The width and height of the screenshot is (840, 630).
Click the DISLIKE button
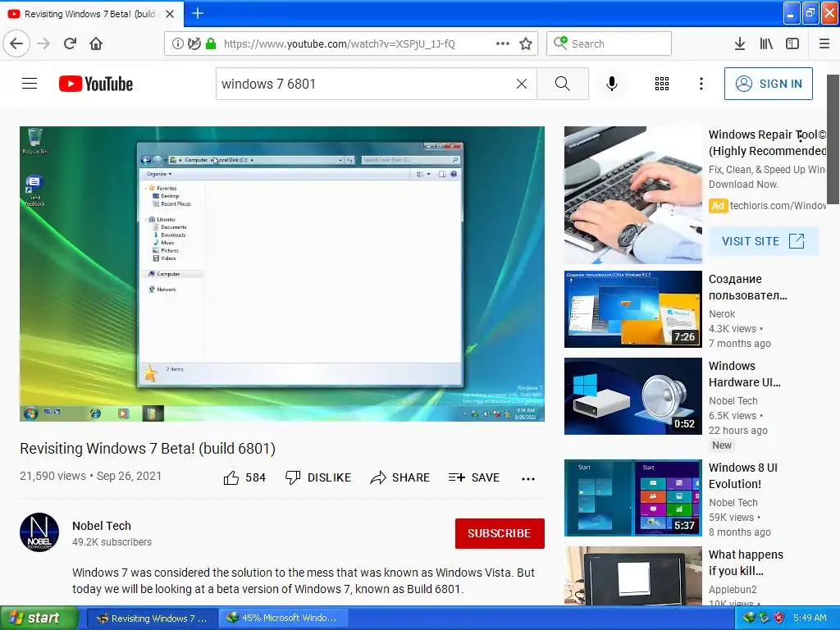tap(318, 477)
